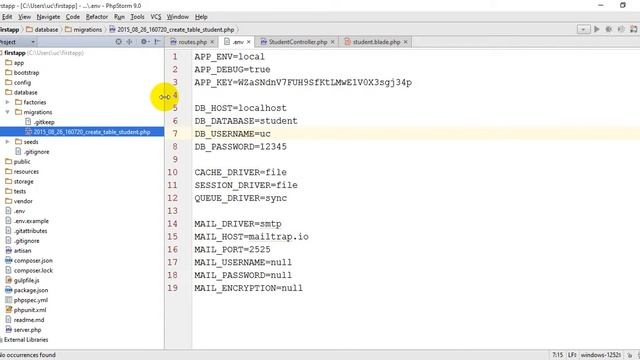Close the .env editor tab
640x360 pixels.
(248, 42)
